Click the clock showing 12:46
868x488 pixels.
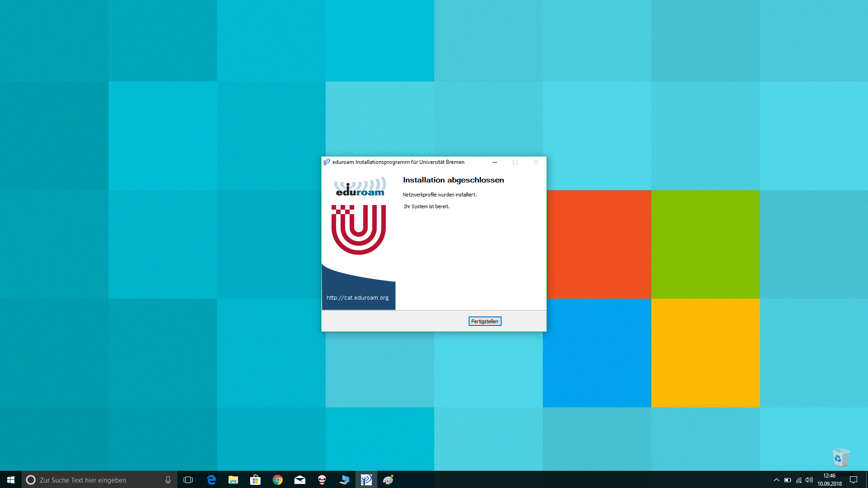830,479
